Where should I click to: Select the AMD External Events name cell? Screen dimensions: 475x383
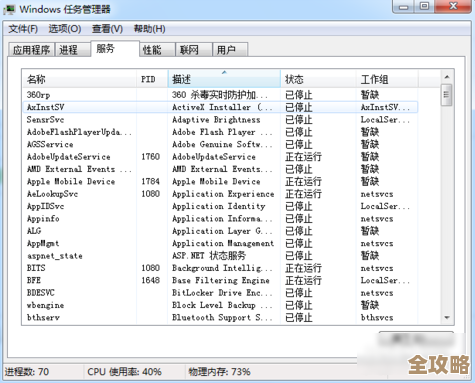[x=79, y=169]
